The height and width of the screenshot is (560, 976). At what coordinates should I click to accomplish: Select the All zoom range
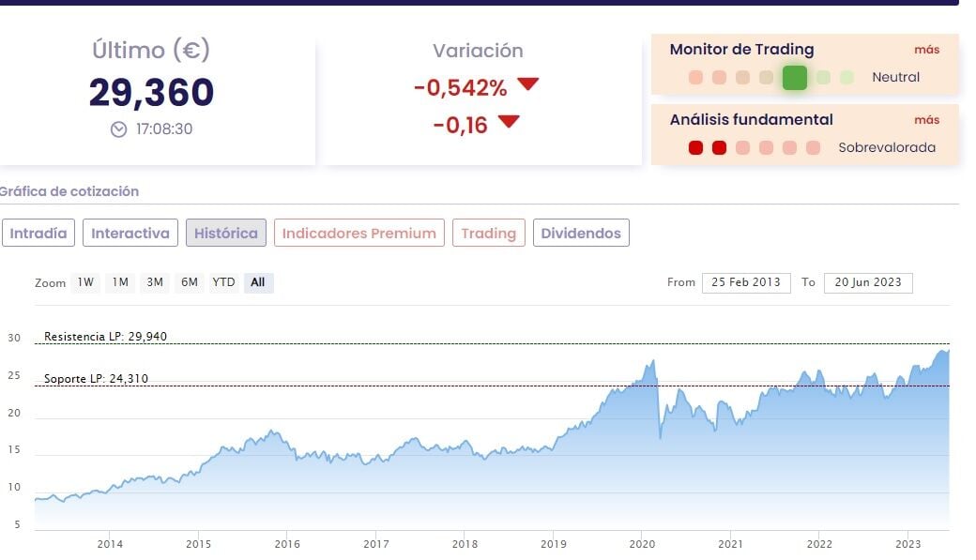click(258, 282)
